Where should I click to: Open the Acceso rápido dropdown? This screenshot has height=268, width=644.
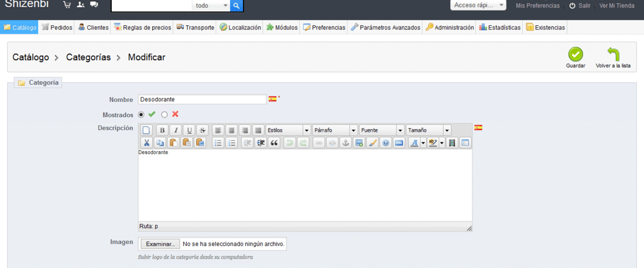pos(478,5)
